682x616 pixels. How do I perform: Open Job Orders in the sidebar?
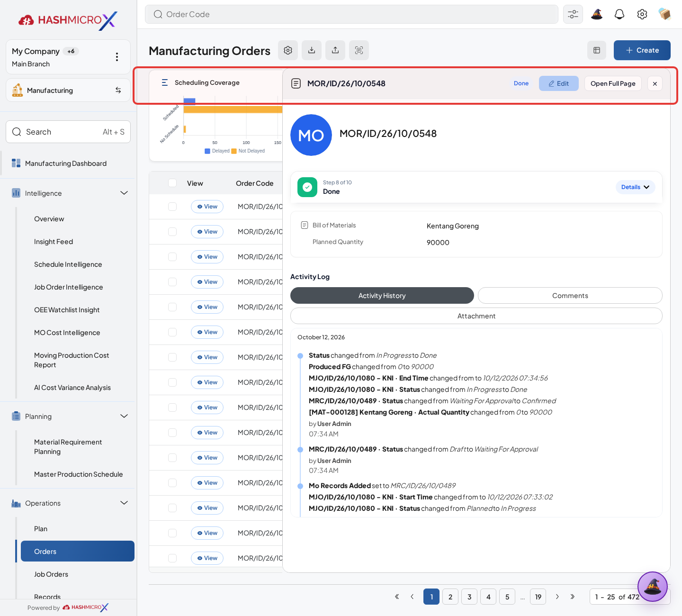tap(51, 574)
